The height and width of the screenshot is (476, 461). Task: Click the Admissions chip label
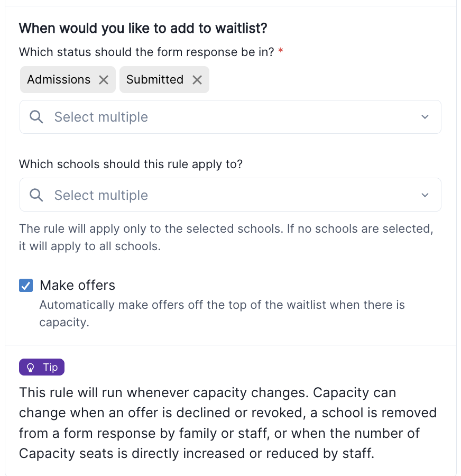59,79
